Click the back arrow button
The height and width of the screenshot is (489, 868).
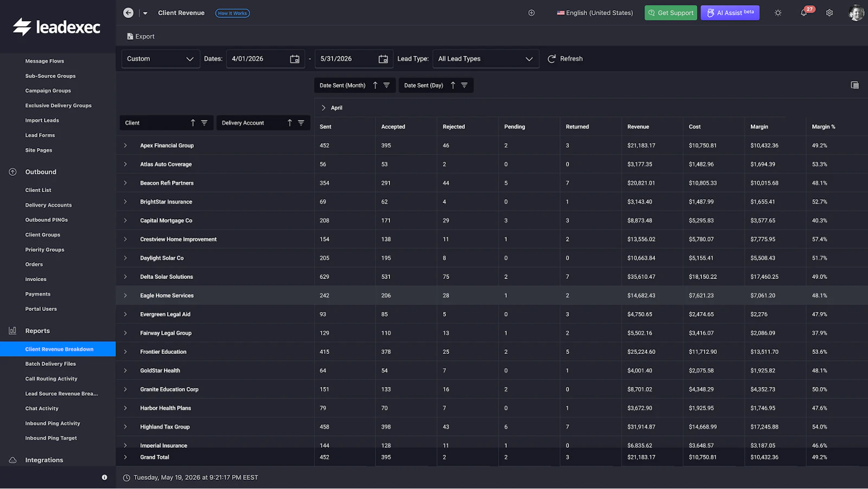pos(128,13)
